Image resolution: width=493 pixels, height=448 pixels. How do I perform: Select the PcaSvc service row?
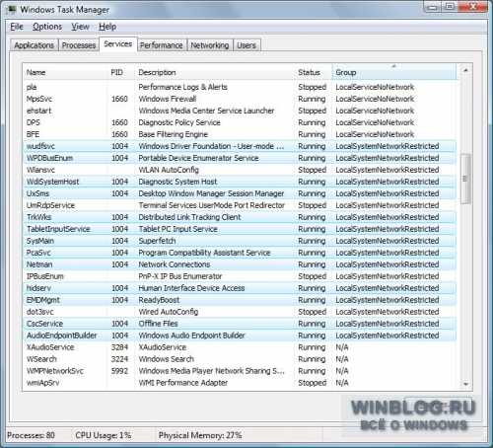tap(240, 253)
